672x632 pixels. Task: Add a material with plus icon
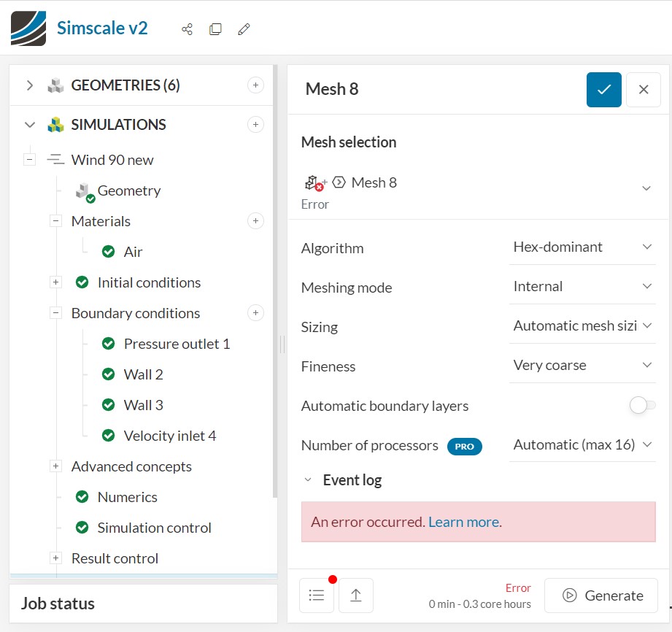point(255,221)
